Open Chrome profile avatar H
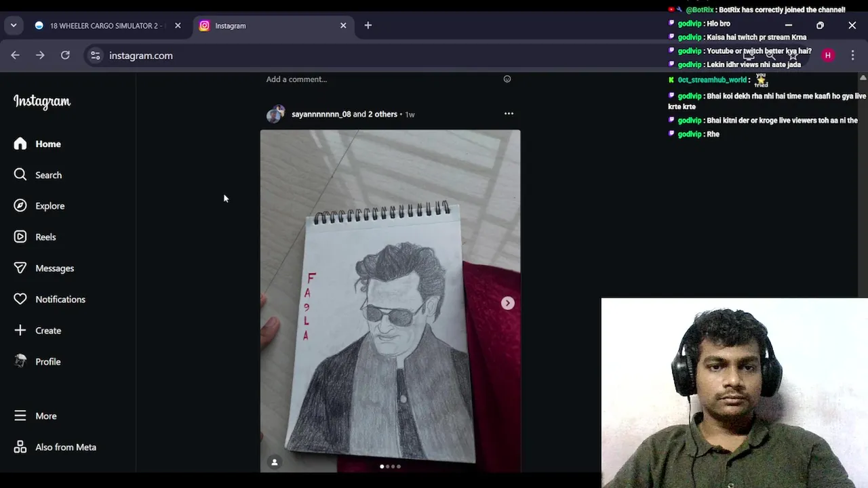Image resolution: width=868 pixels, height=488 pixels. 828,56
